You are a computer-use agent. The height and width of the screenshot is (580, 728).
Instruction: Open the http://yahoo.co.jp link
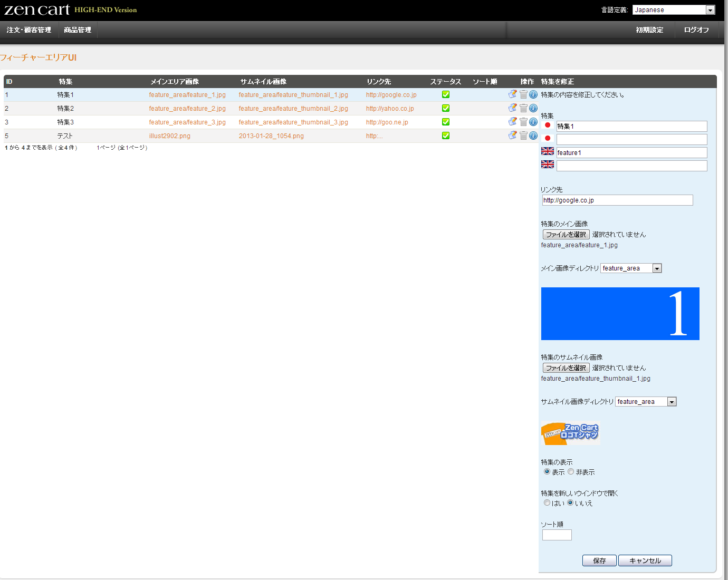tap(390, 109)
